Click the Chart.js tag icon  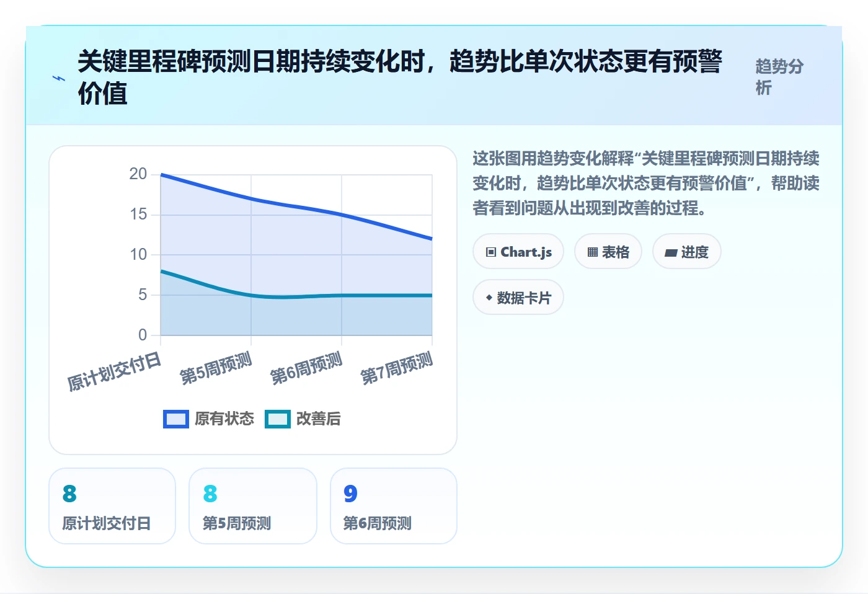coord(491,252)
